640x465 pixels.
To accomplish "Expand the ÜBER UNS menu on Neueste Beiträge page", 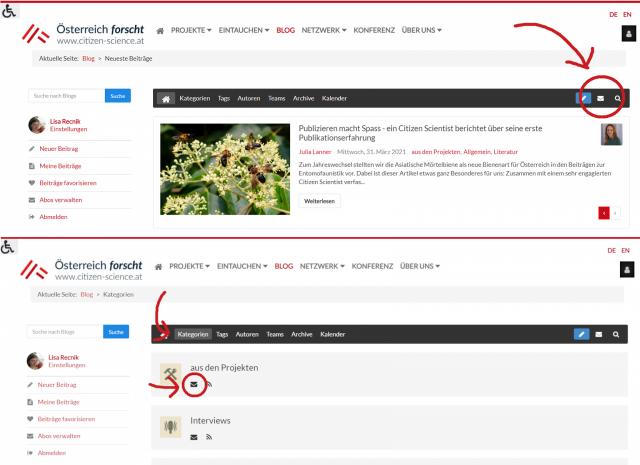I will 421,31.
